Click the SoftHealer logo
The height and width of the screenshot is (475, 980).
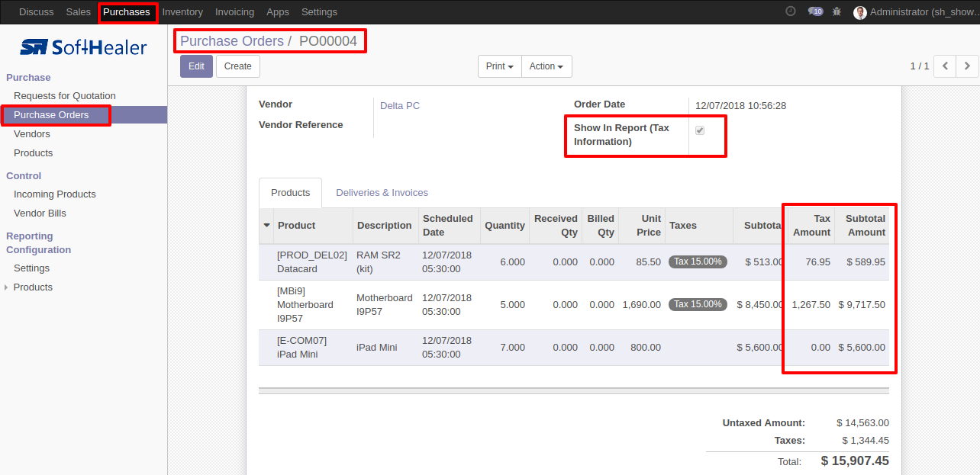tap(83, 47)
